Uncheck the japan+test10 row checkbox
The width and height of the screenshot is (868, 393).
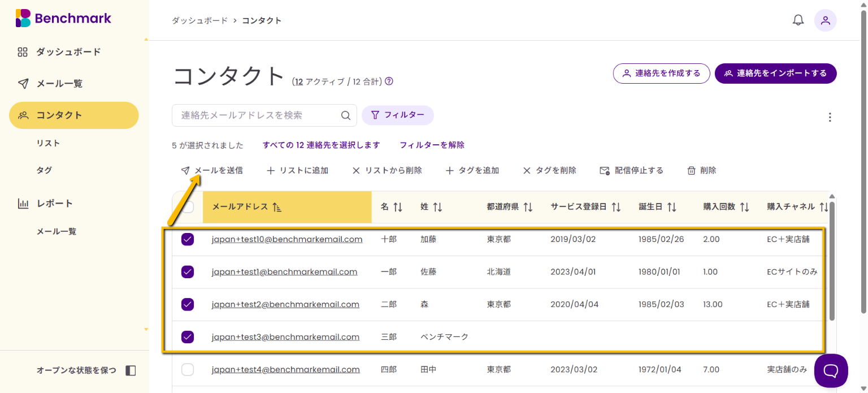188,239
